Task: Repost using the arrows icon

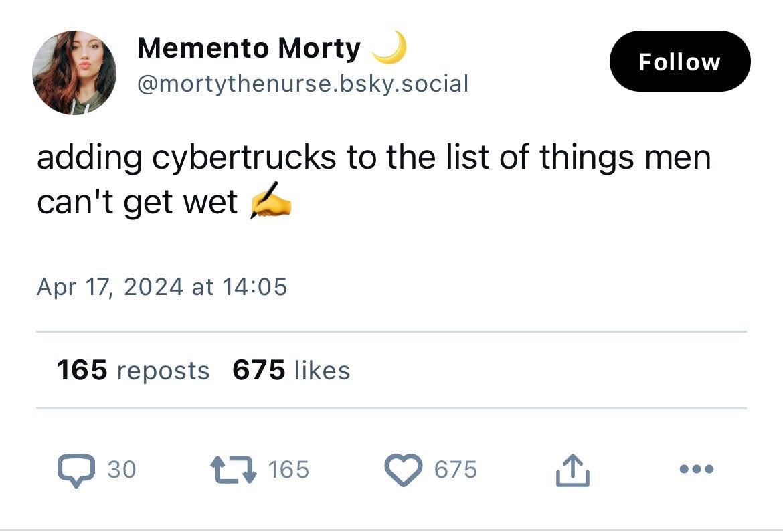Action: [x=233, y=469]
